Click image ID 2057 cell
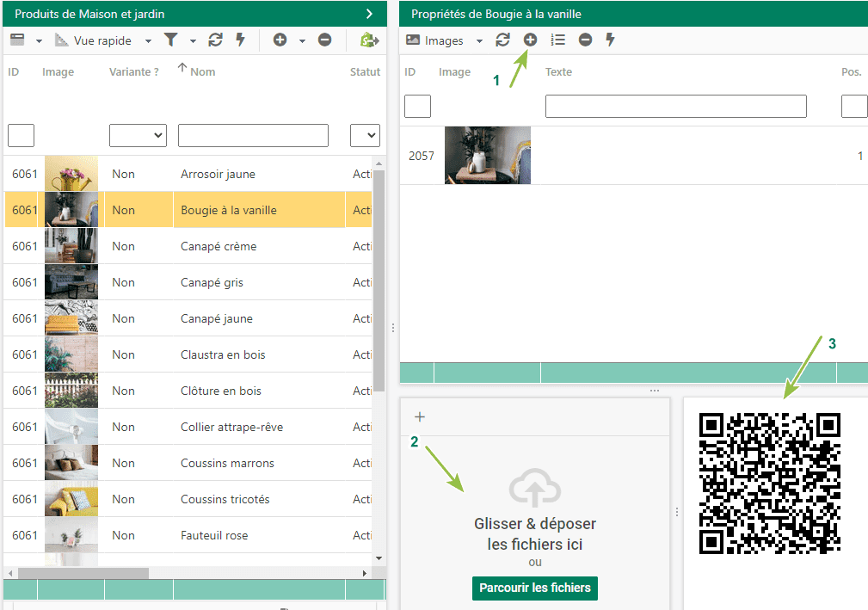The width and height of the screenshot is (868, 610). [422, 156]
